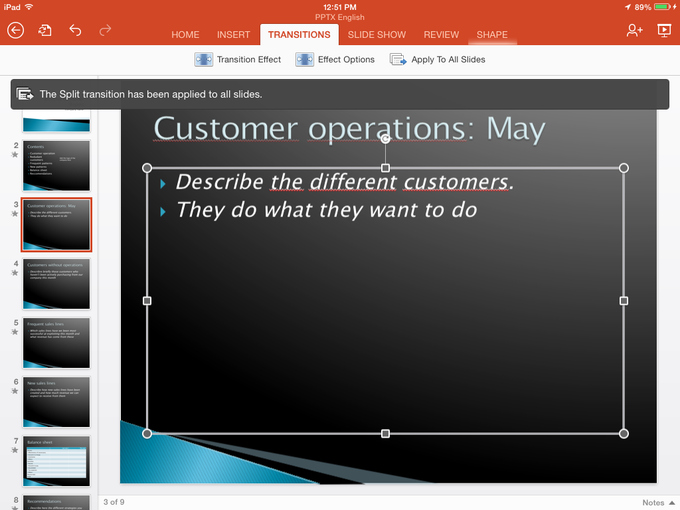The image size is (680, 510).
Task: Click transition star beside slide 7
Action: [15, 450]
